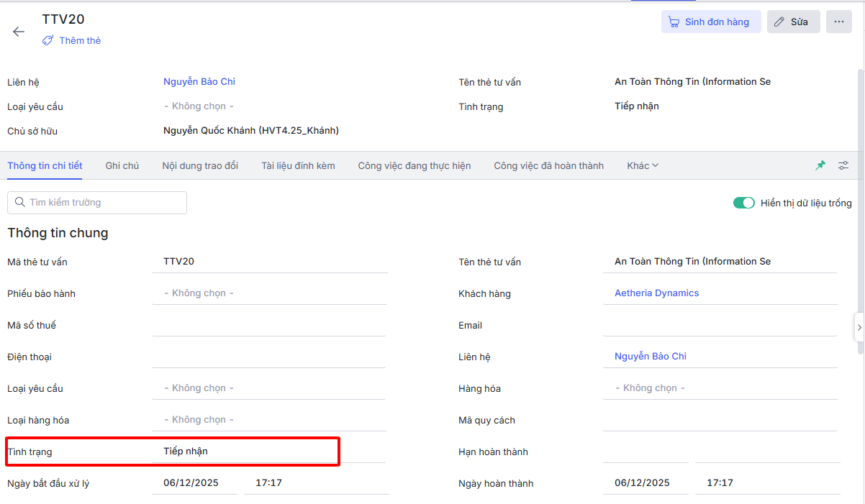Open the three-dots more options menu
This screenshot has height=504, width=865.
pyautogui.click(x=839, y=22)
